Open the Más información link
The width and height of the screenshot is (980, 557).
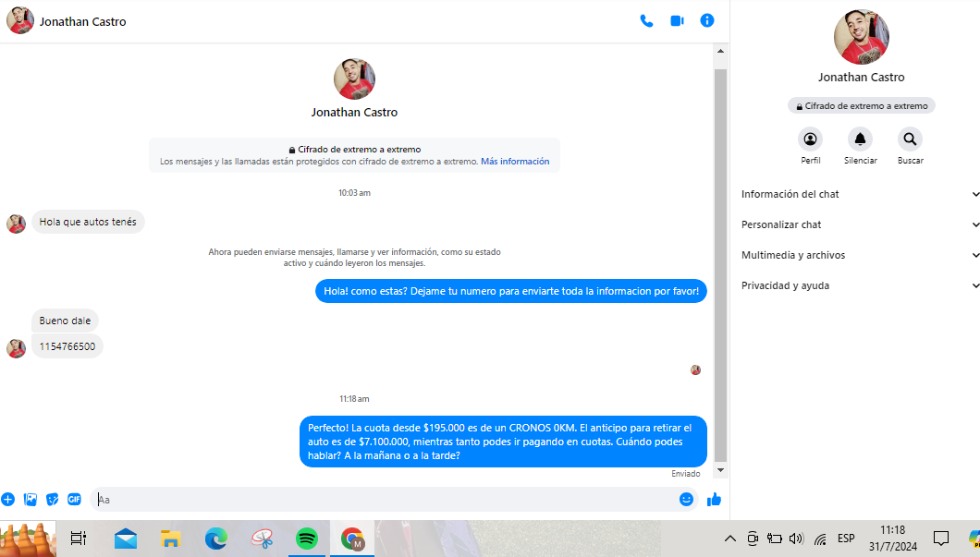pos(515,162)
